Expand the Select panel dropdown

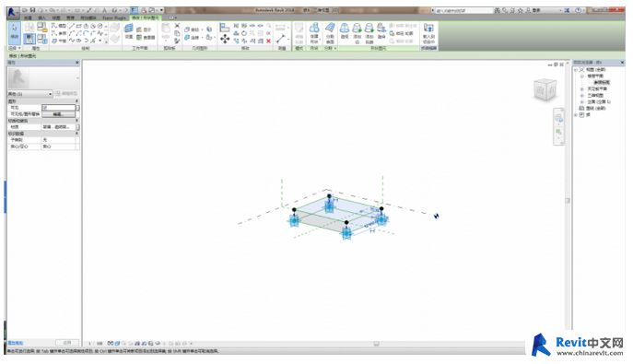(14, 48)
